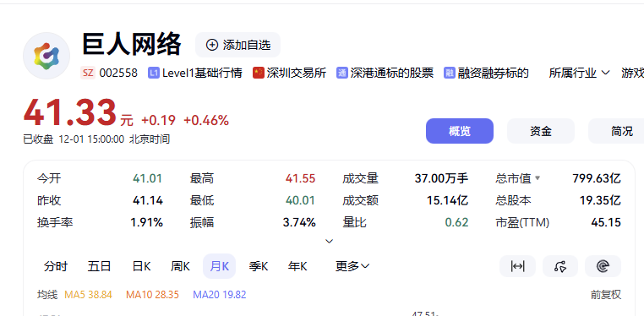The image size is (644, 316).
Task: Click the 融 icon by 融资融券标的
Action: [x=450, y=73]
